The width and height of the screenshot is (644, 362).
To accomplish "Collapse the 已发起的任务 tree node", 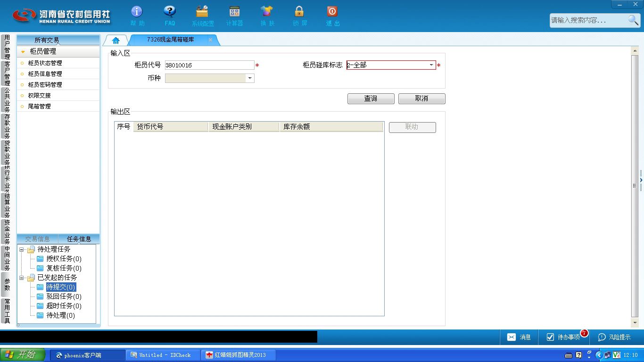I will 22,278.
